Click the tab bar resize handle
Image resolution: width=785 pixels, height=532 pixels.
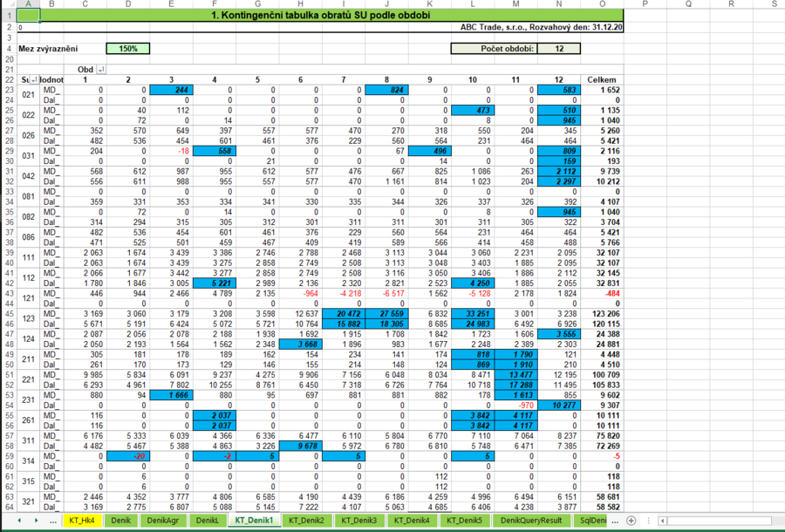pos(648,521)
